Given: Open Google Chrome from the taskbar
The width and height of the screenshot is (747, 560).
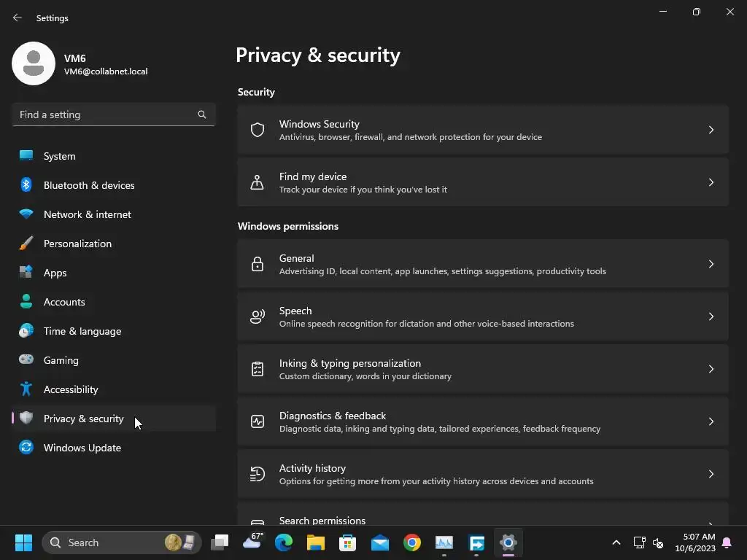Looking at the screenshot, I should (412, 542).
